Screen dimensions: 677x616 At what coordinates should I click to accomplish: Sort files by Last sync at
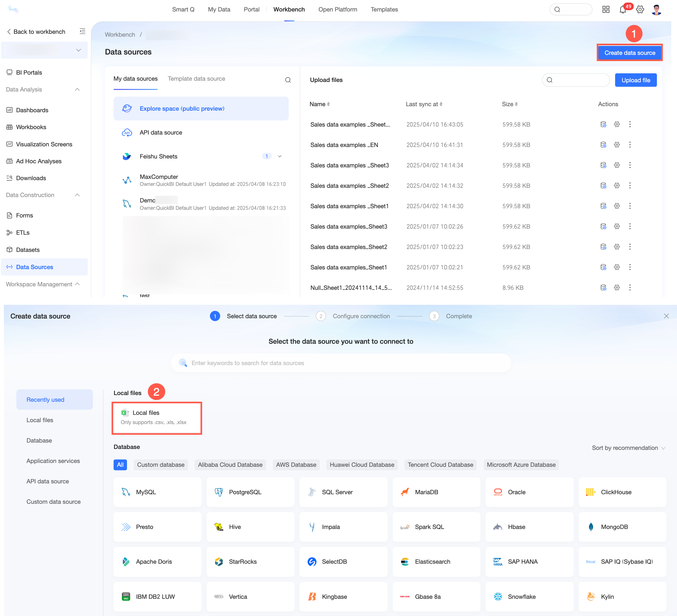(x=424, y=104)
